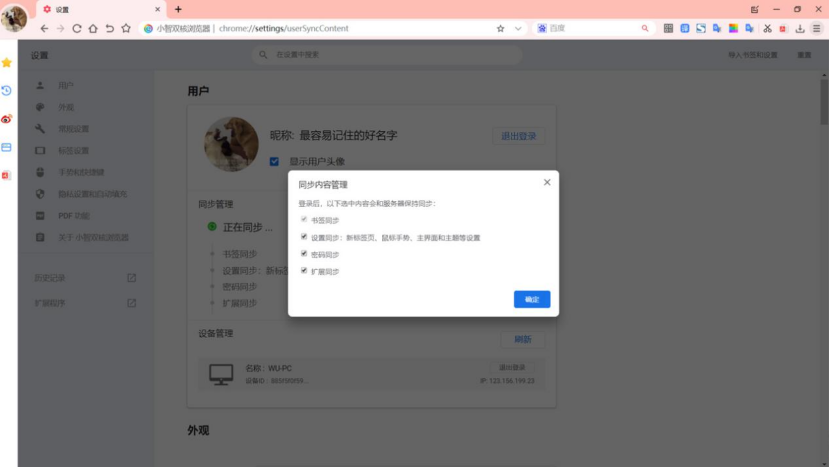Click the user avatar in the top-left corner
Viewport: 829px width, 467px height.
14,17
